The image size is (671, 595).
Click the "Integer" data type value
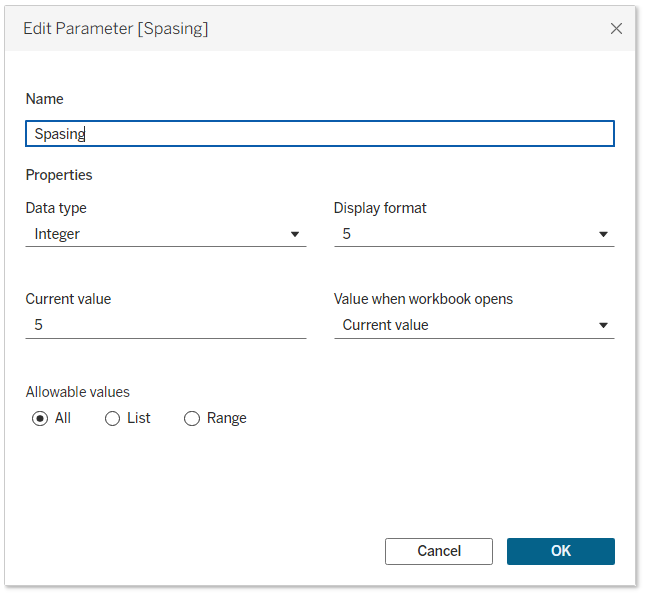pyautogui.click(x=58, y=234)
